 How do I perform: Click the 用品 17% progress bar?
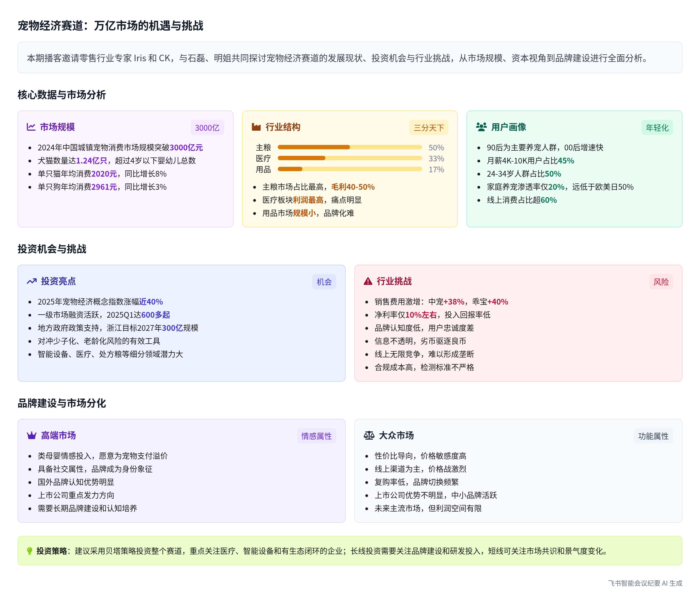pyautogui.click(x=350, y=169)
